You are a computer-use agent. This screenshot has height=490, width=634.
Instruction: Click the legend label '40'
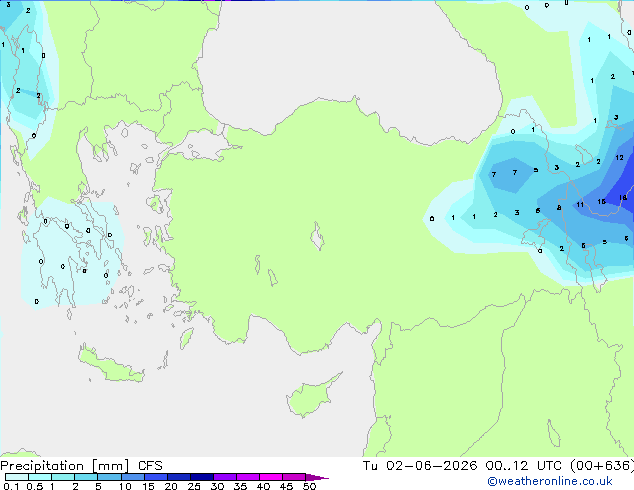(263, 486)
